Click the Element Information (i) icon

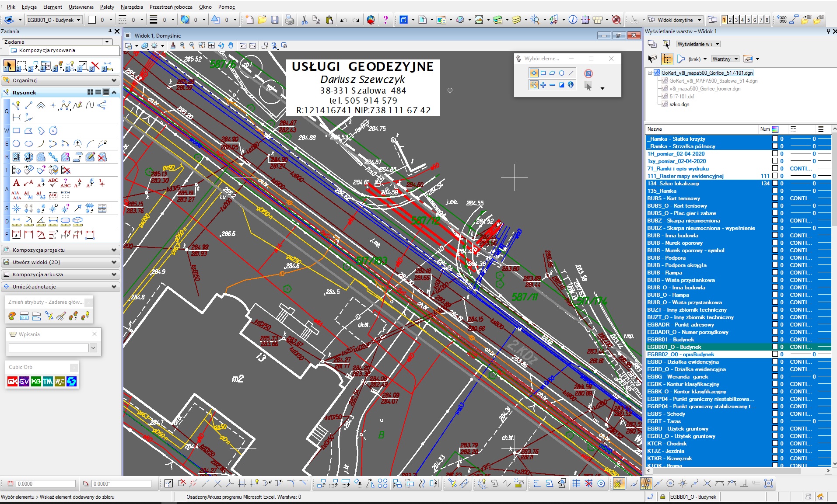573,20
